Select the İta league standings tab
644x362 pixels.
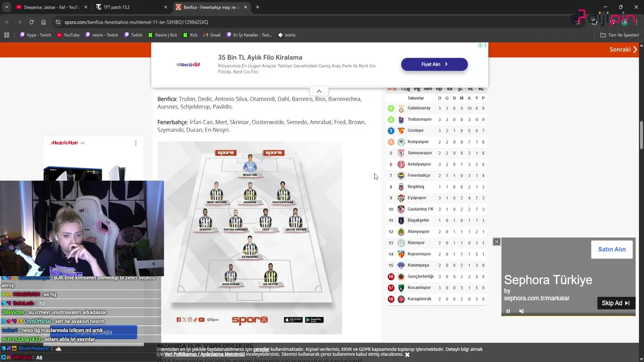[x=450, y=88]
